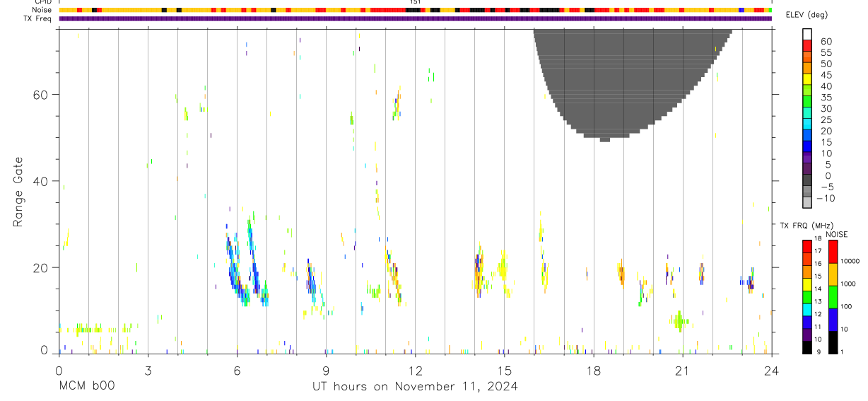The image size is (868, 401).
Task: Click the "55" label on ELEV legend
Action: [x=826, y=52]
